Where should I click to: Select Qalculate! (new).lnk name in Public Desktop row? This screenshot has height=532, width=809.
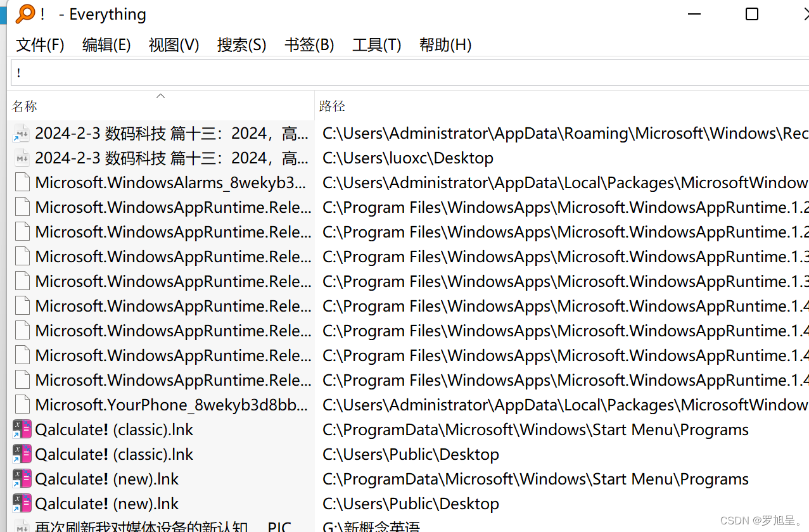[107, 503]
